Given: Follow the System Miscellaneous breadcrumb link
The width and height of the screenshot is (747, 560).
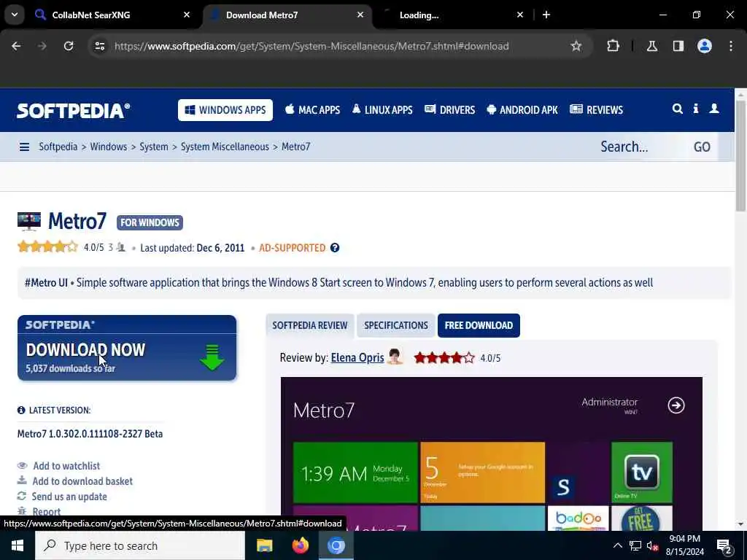Looking at the screenshot, I should [x=225, y=147].
